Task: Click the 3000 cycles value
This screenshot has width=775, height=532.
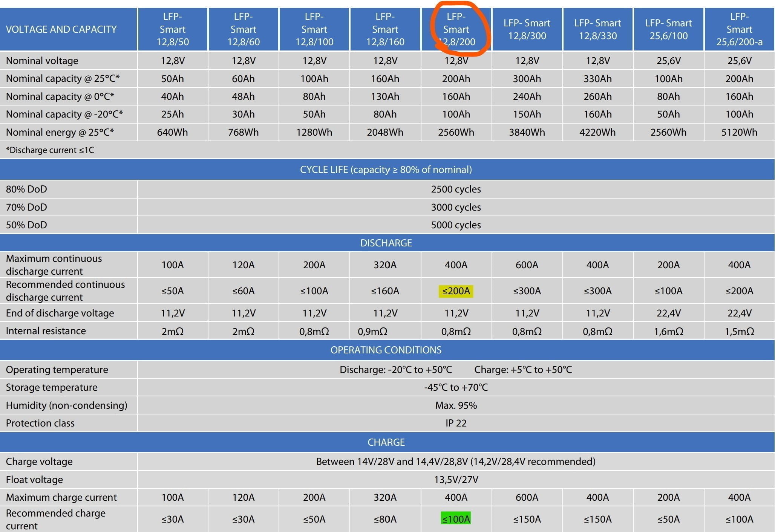Action: click(x=456, y=207)
